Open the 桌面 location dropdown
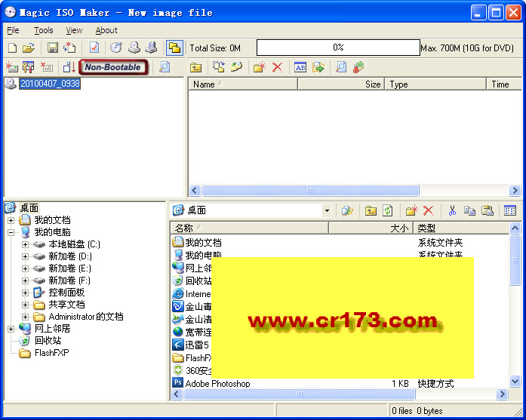Screen dimensions: 526x420 tap(327, 211)
